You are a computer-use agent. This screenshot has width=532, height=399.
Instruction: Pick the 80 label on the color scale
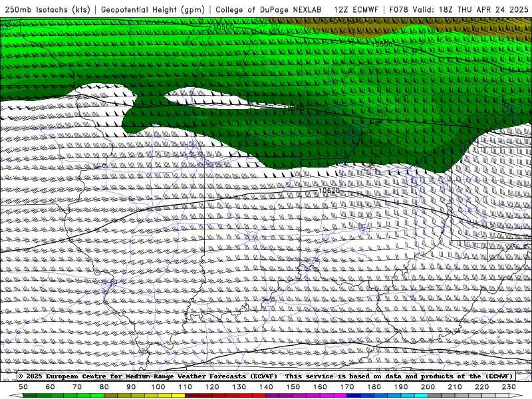click(104, 387)
